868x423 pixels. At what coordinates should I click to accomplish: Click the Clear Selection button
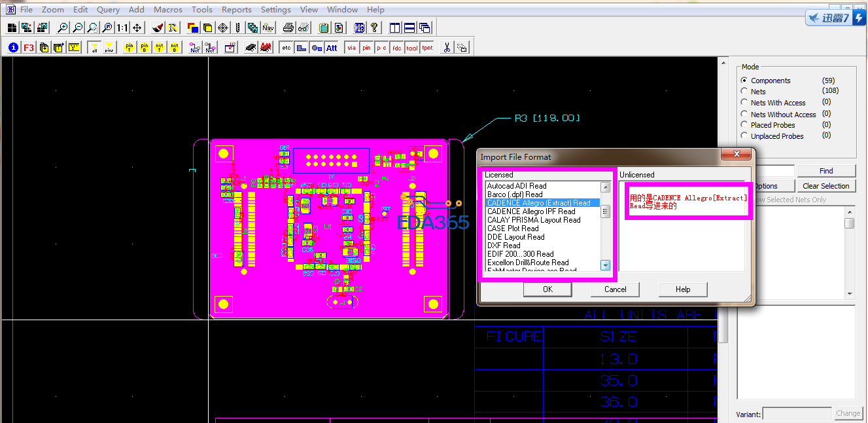[x=825, y=186]
